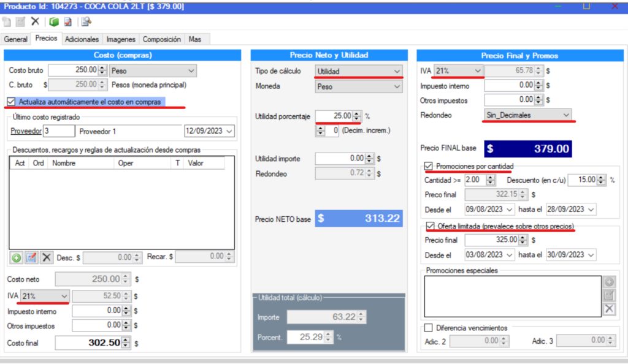
Task: Click Otros impuestos field in Costo panel
Action: point(97,325)
